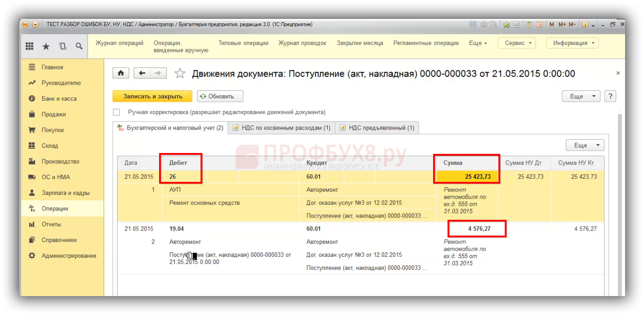The height and width of the screenshot is (315, 644).
Task: Go back with the left arrow button
Action: (142, 73)
